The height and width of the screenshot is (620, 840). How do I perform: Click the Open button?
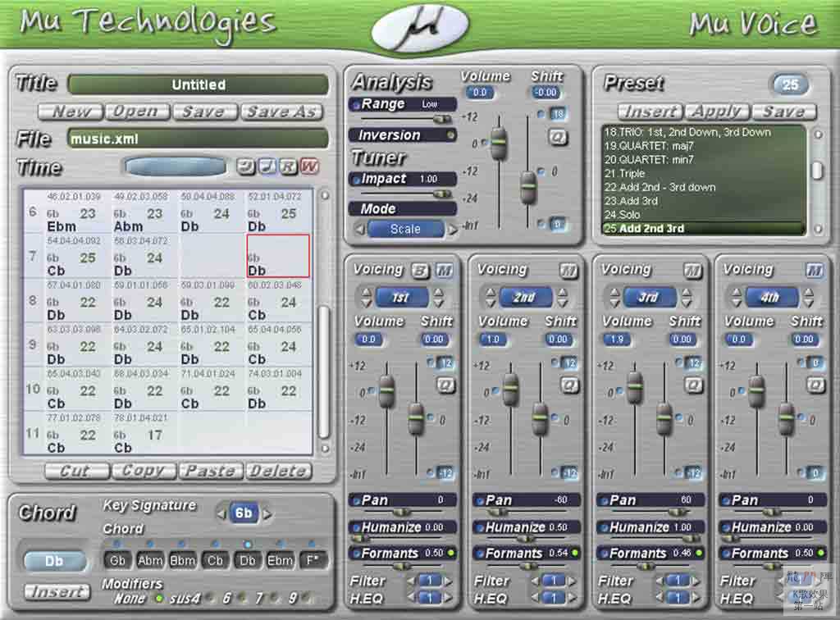click(137, 112)
